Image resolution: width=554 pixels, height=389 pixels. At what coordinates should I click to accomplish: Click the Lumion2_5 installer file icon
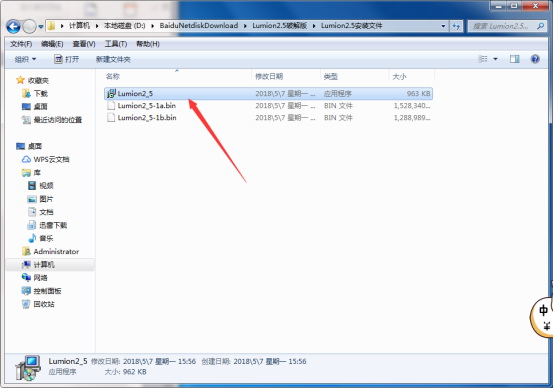[111, 94]
